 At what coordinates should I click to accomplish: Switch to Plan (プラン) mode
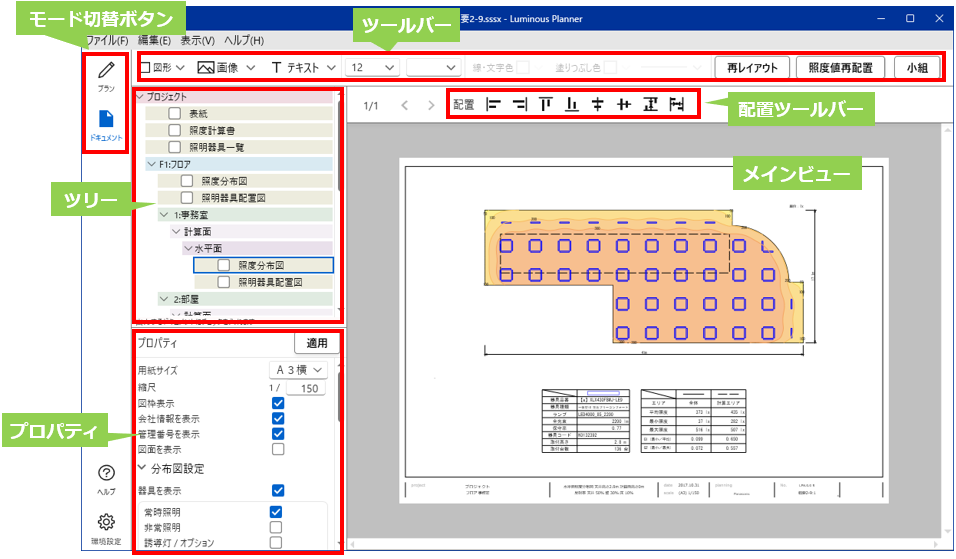[106, 76]
